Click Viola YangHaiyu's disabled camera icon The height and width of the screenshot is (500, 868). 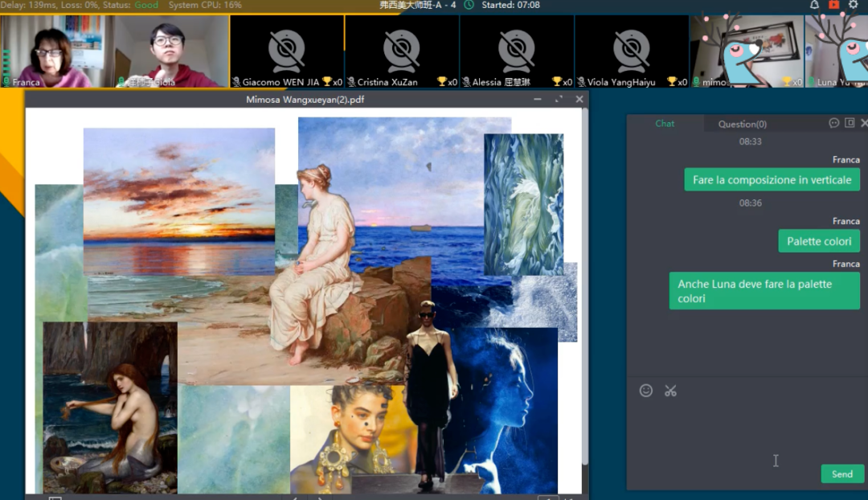click(x=632, y=50)
